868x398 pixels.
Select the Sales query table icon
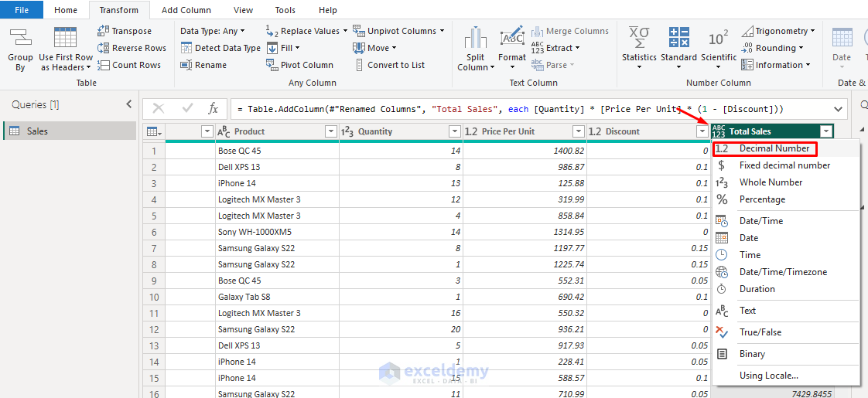pyautogui.click(x=15, y=131)
